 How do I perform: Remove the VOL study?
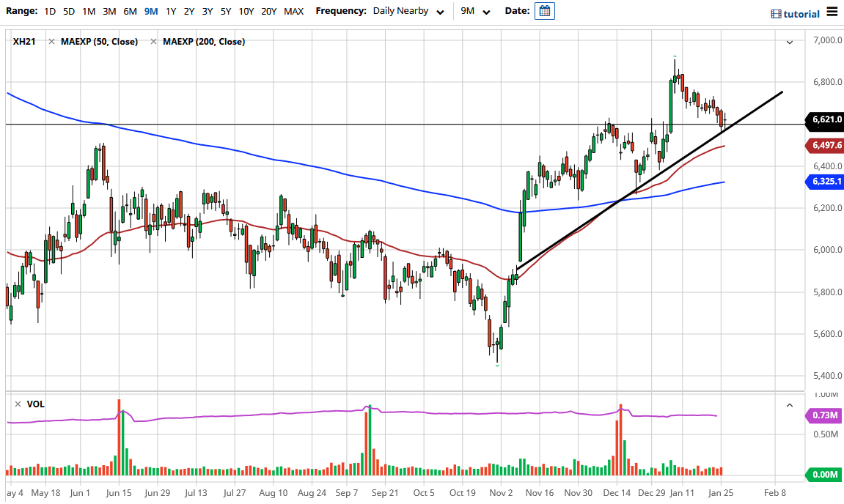(18, 404)
